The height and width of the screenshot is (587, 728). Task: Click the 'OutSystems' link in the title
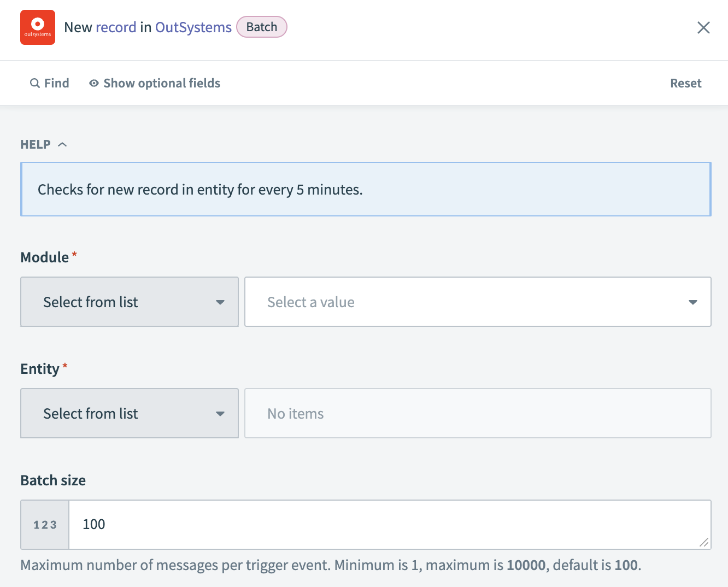coord(193,27)
